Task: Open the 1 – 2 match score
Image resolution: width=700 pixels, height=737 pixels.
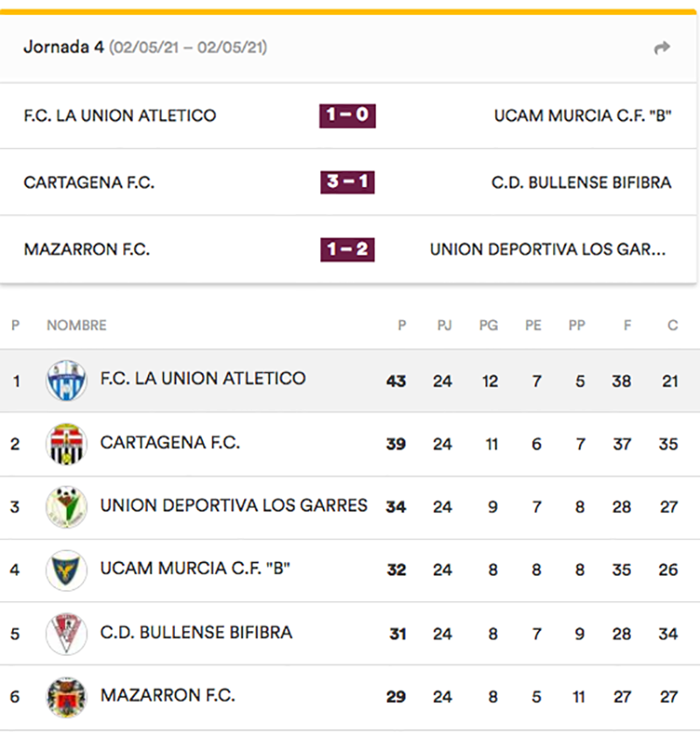Action: click(x=347, y=249)
